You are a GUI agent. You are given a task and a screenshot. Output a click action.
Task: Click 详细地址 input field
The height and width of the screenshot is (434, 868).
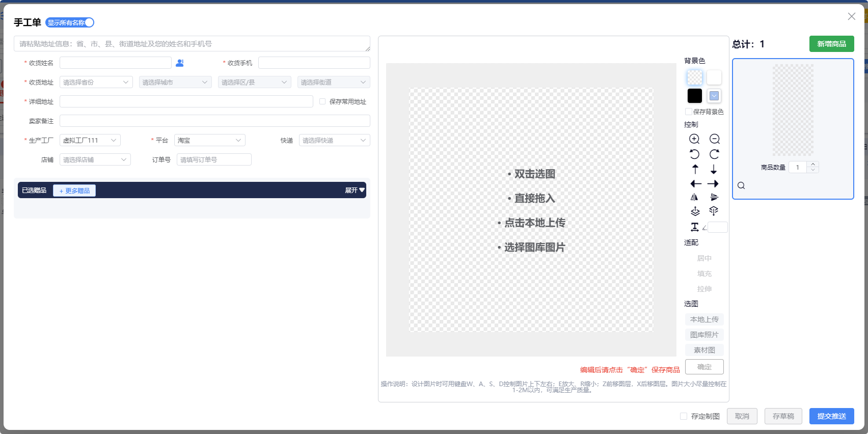click(186, 101)
